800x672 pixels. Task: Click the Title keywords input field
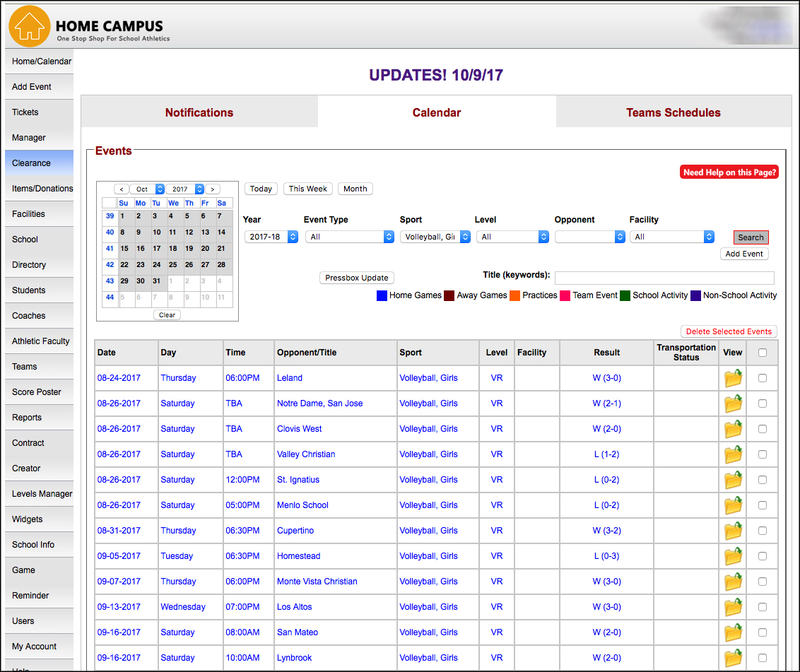pos(664,278)
